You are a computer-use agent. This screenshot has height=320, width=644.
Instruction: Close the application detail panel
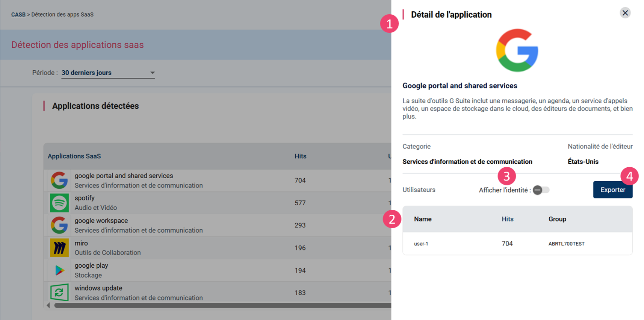(625, 13)
